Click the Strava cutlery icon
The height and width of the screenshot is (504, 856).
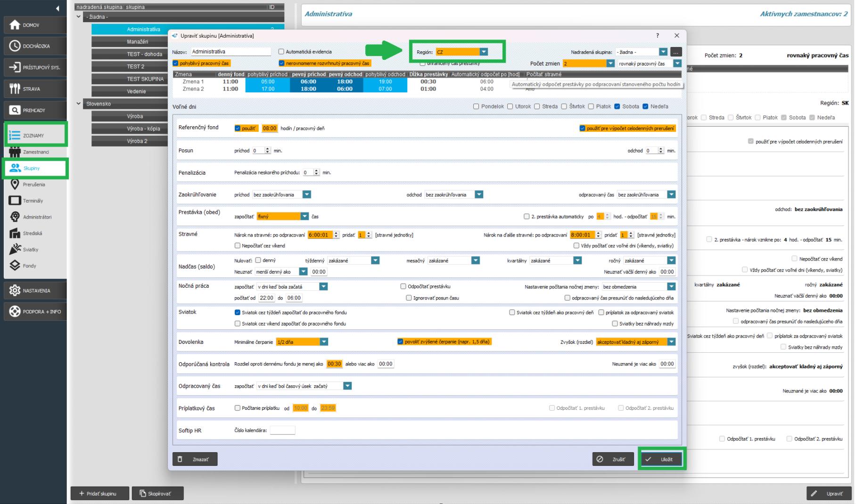tap(15, 89)
